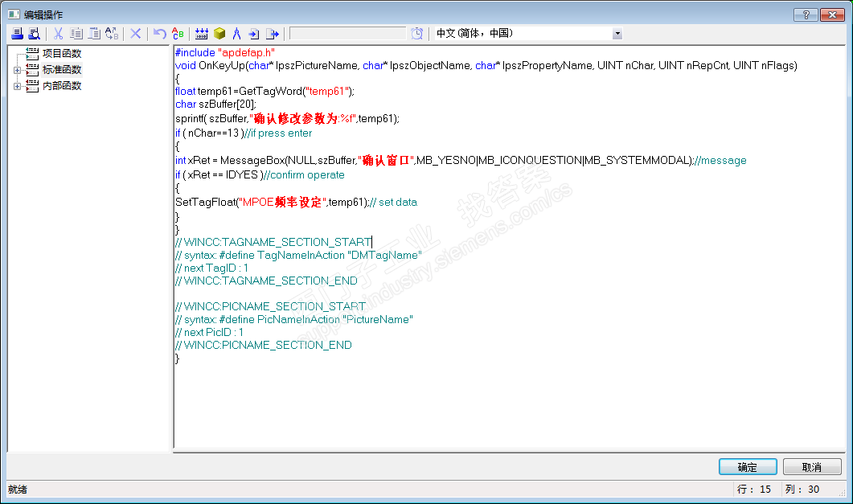Click the char szBuffer[20] line
Screen dimensions: 853x504
215,104
